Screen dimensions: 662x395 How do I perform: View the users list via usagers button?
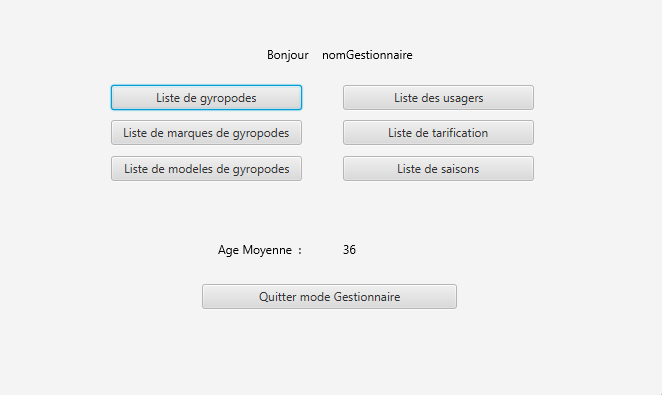pyautogui.click(x=438, y=97)
